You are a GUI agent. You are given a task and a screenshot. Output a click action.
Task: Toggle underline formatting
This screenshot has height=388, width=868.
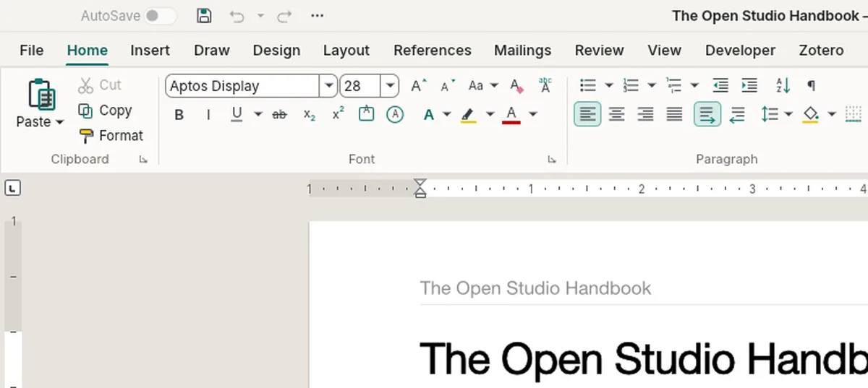click(x=237, y=114)
